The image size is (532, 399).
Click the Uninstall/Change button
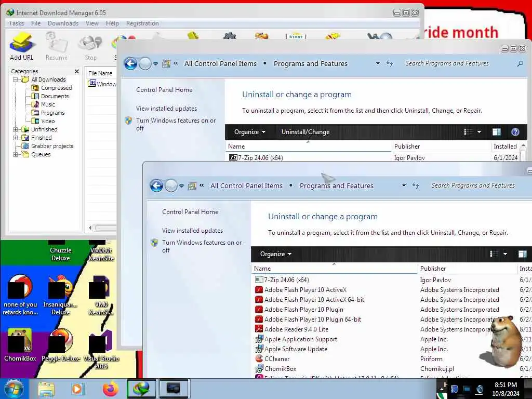[305, 132]
